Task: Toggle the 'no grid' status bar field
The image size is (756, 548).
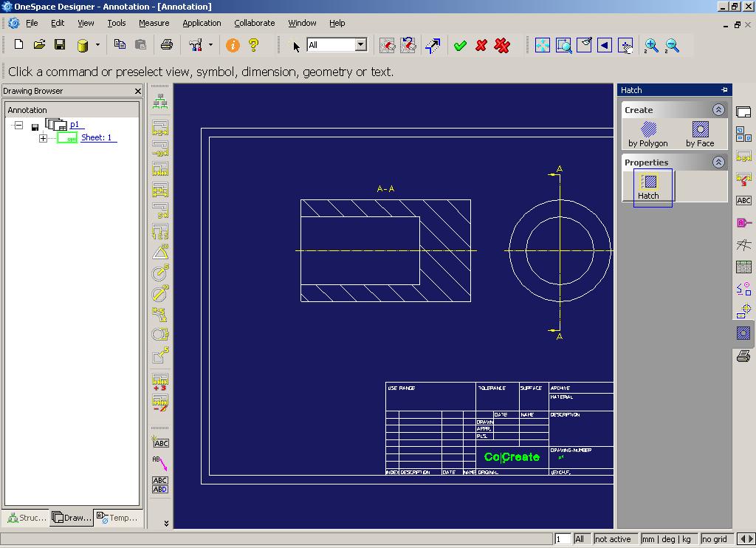Action: click(715, 539)
